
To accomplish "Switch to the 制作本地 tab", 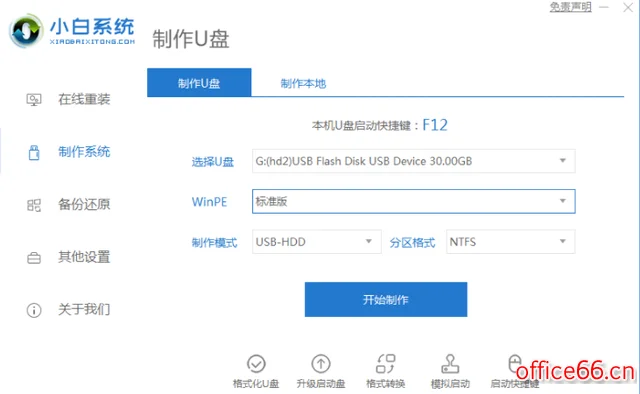I will pyautogui.click(x=303, y=83).
